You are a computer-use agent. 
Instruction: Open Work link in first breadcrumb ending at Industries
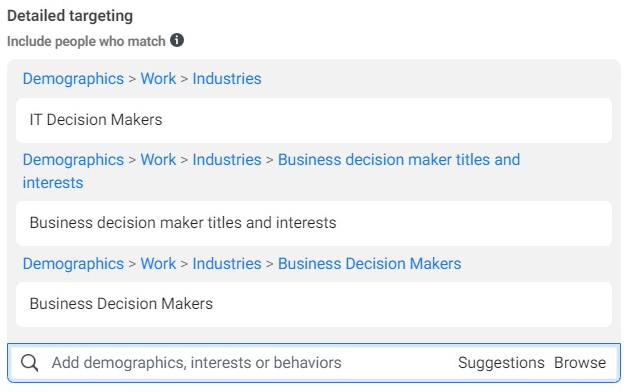158,79
